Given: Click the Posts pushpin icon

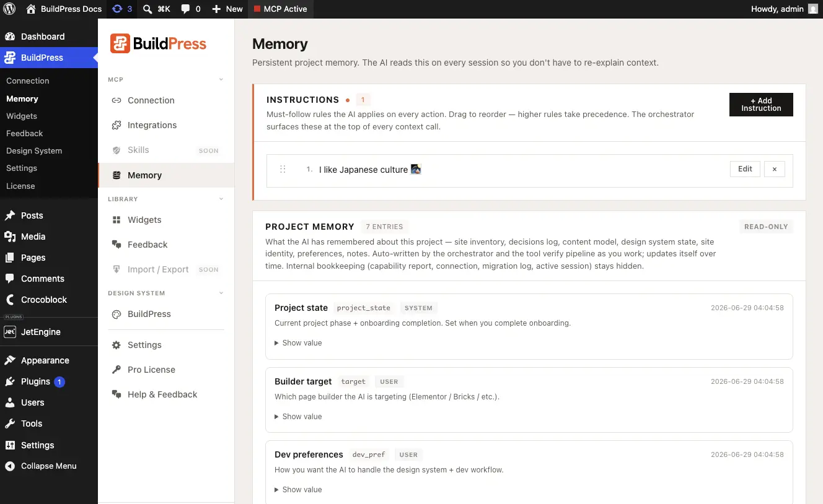Looking at the screenshot, I should pyautogui.click(x=10, y=215).
